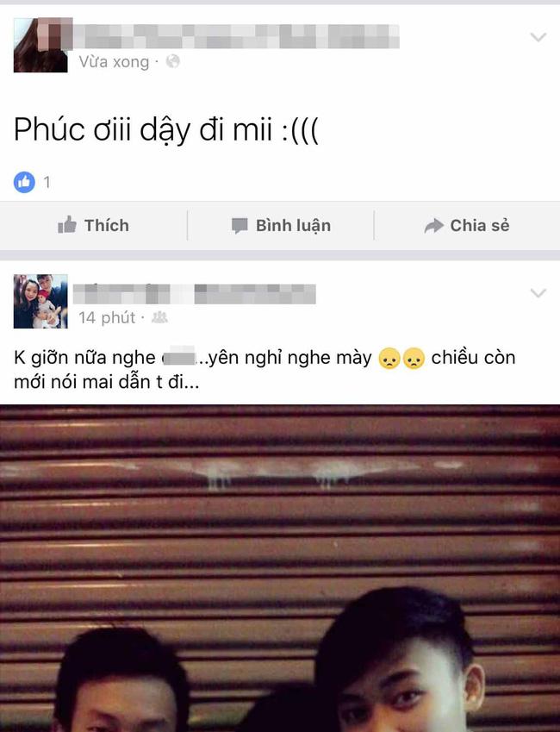Open second poster's family profile picture

click(x=40, y=301)
